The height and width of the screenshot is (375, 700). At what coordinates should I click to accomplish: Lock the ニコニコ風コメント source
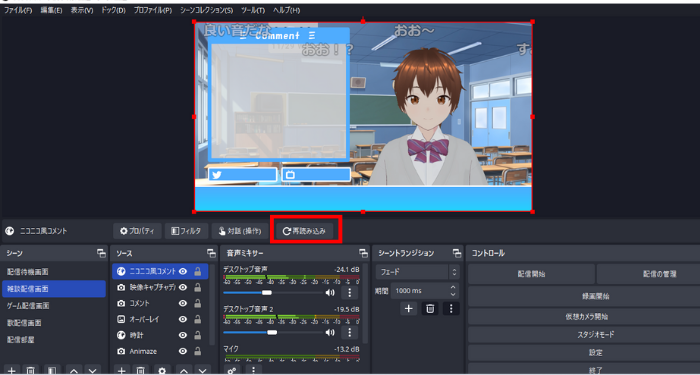(197, 271)
